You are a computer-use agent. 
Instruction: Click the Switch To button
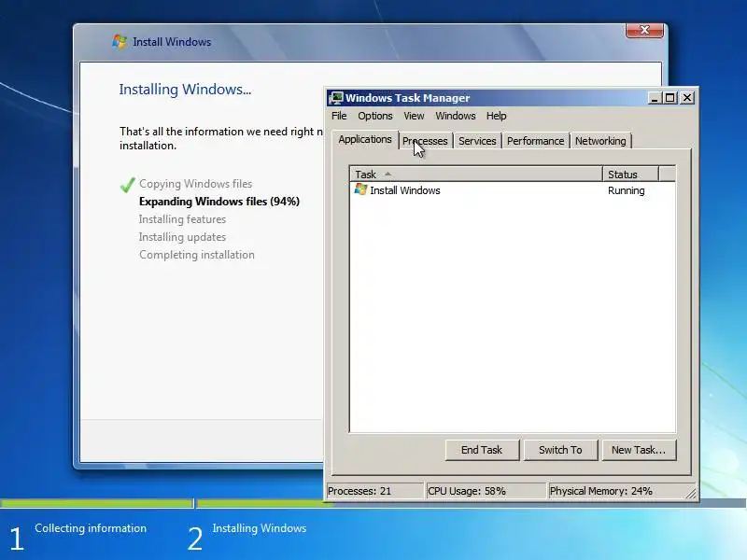560,450
